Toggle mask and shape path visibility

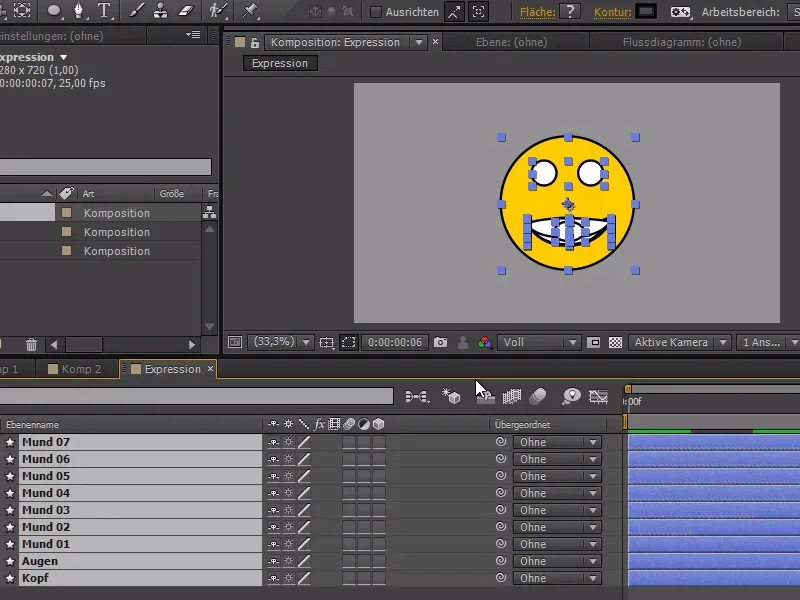(348, 342)
